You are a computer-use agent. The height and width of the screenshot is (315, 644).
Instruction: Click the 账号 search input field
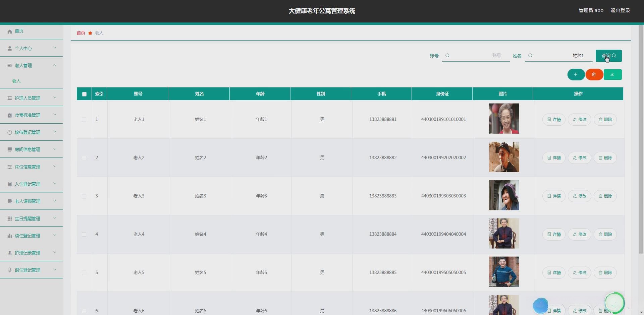coord(476,56)
